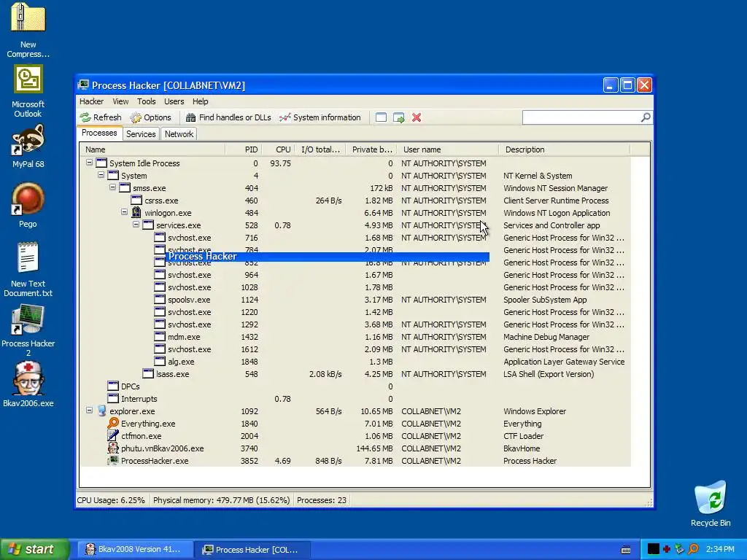Click the Refresh toolbar button
The width and height of the screenshot is (747, 560).
point(101,117)
